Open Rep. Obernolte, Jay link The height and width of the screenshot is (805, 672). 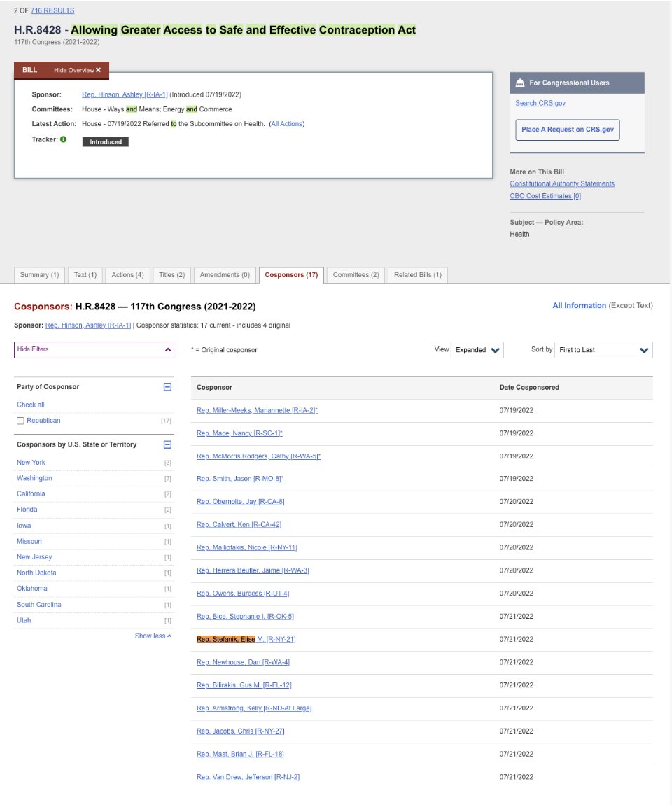[x=240, y=502]
